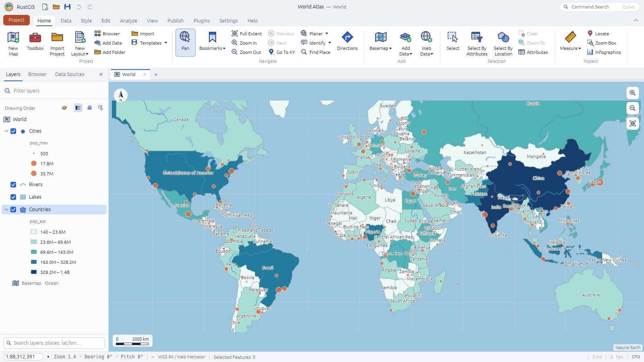Open the Toolbox
Viewport: 644px width, 362px height.
[x=35, y=41]
